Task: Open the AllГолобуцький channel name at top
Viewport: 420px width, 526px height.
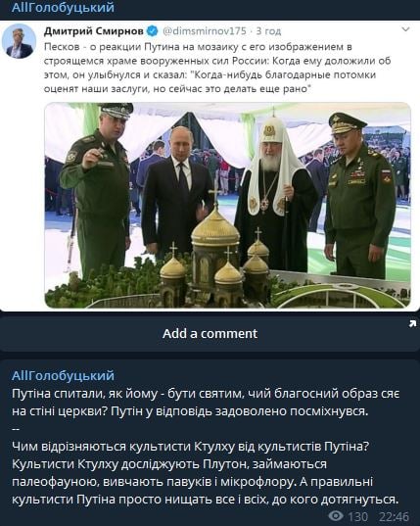Action: coord(63,7)
